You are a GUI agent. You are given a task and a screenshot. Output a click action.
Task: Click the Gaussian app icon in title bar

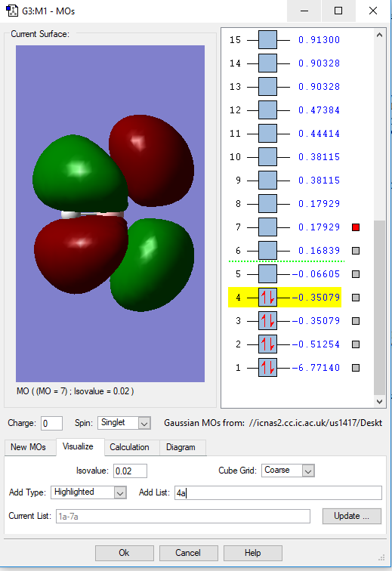coord(12,11)
